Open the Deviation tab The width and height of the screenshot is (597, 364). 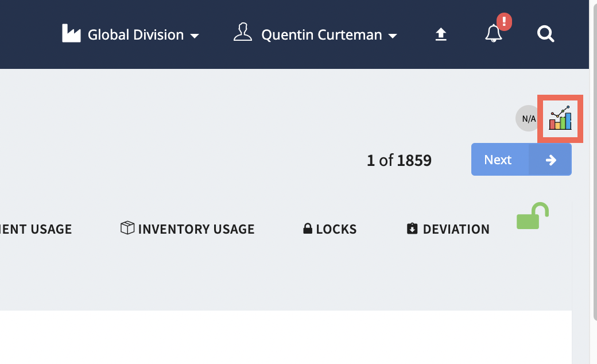pos(456,229)
